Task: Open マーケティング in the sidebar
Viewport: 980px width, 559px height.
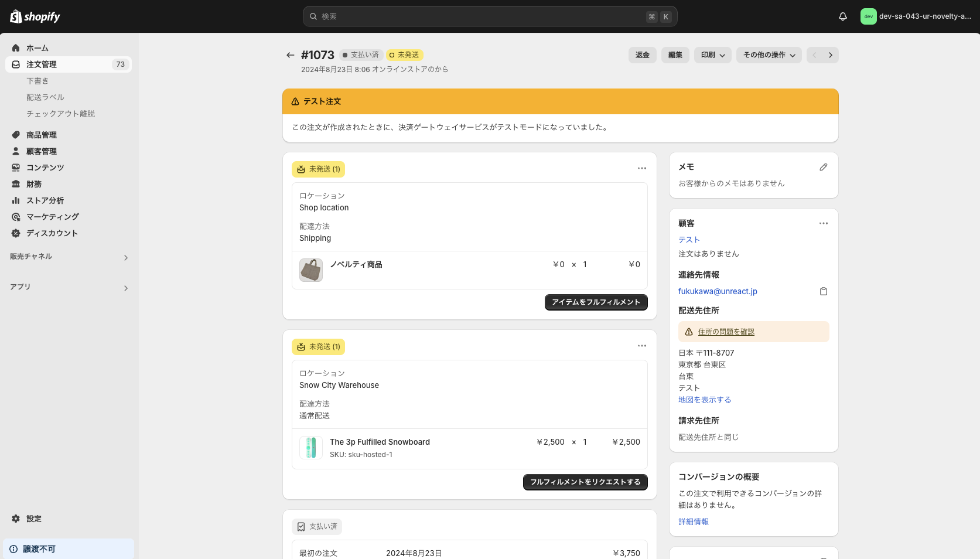Action: click(52, 216)
